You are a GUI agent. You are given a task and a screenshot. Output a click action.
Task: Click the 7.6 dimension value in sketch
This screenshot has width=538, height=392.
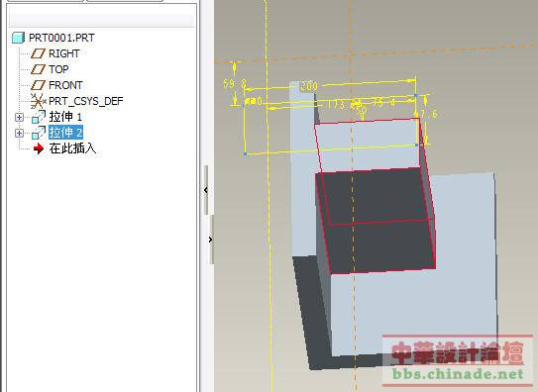429,114
